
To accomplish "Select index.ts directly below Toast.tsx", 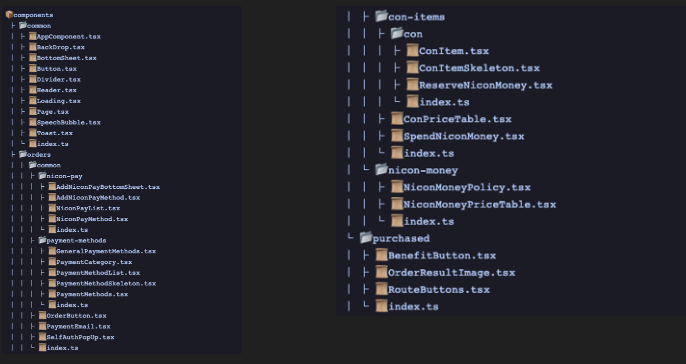I will point(52,144).
